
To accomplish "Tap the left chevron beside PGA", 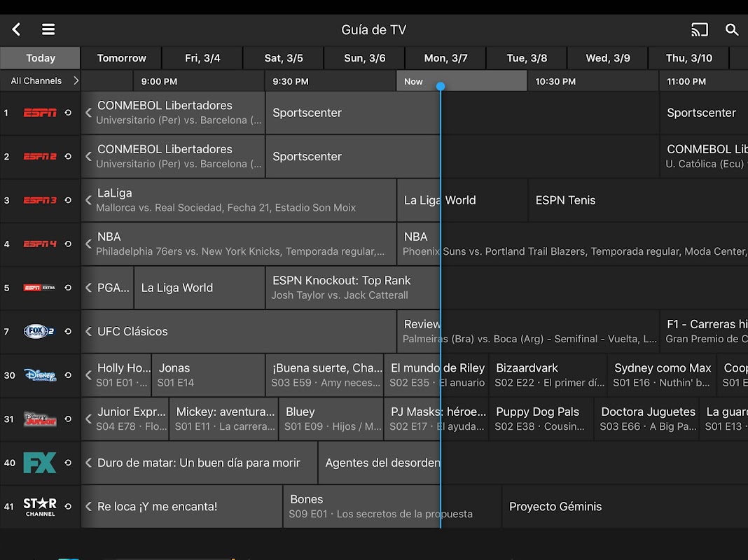I will [89, 288].
